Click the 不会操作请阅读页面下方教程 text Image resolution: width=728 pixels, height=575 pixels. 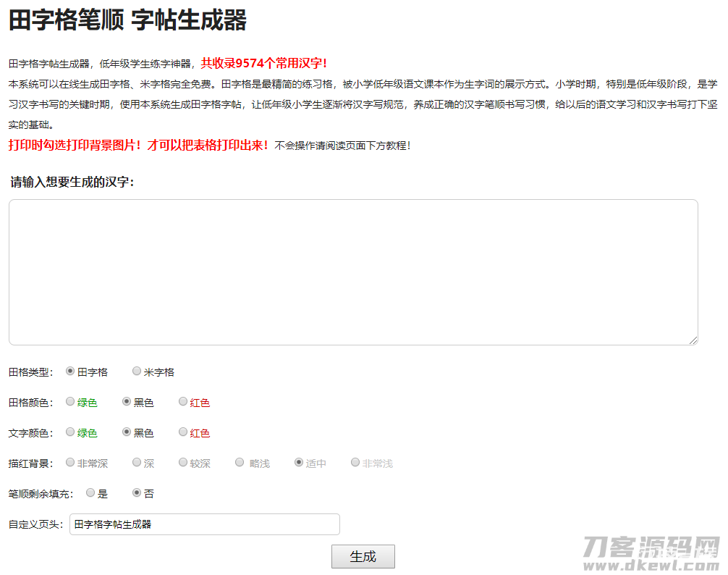point(342,146)
